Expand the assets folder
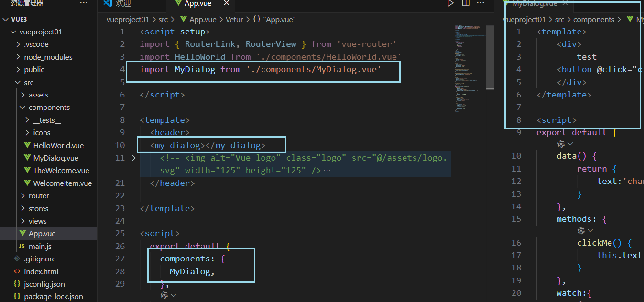 pos(22,95)
